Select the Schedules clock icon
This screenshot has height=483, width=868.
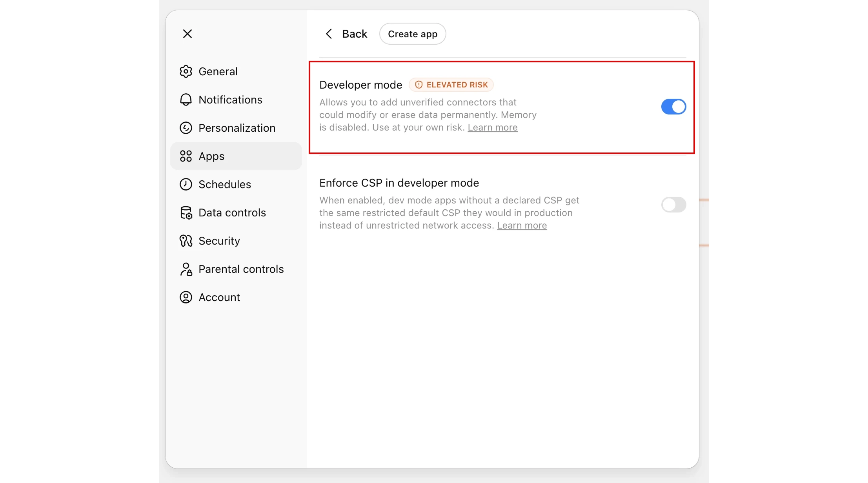(x=186, y=184)
